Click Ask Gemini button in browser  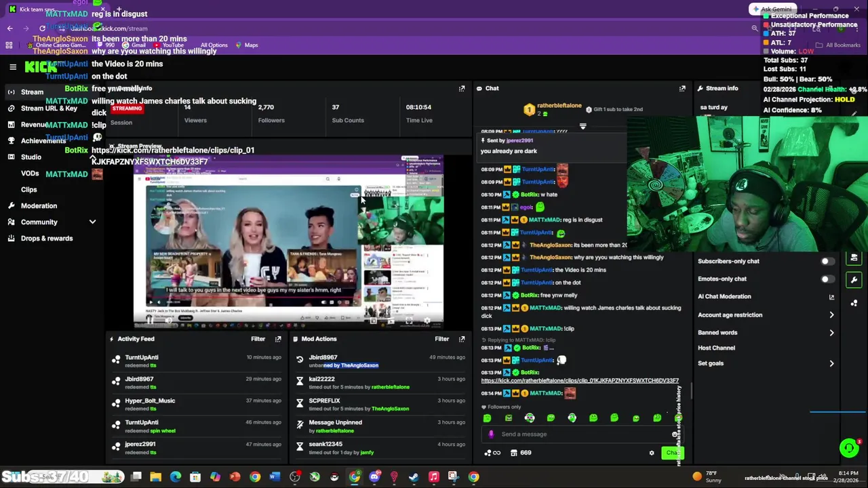pyautogui.click(x=771, y=9)
